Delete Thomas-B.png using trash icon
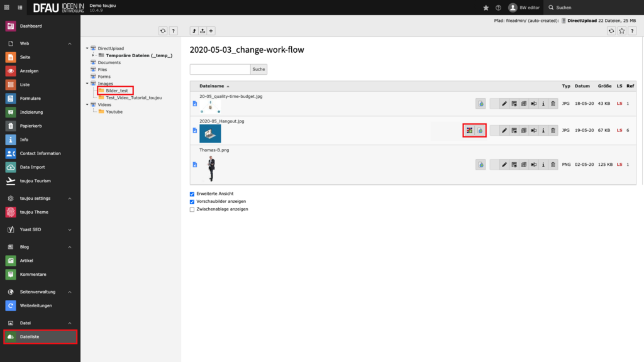This screenshot has width=644, height=362. (x=553, y=165)
